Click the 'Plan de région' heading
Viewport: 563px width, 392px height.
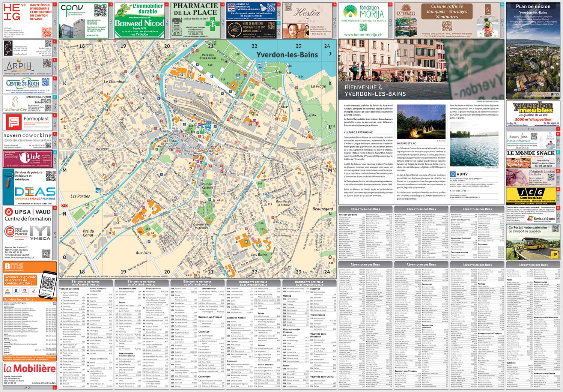tap(533, 6)
